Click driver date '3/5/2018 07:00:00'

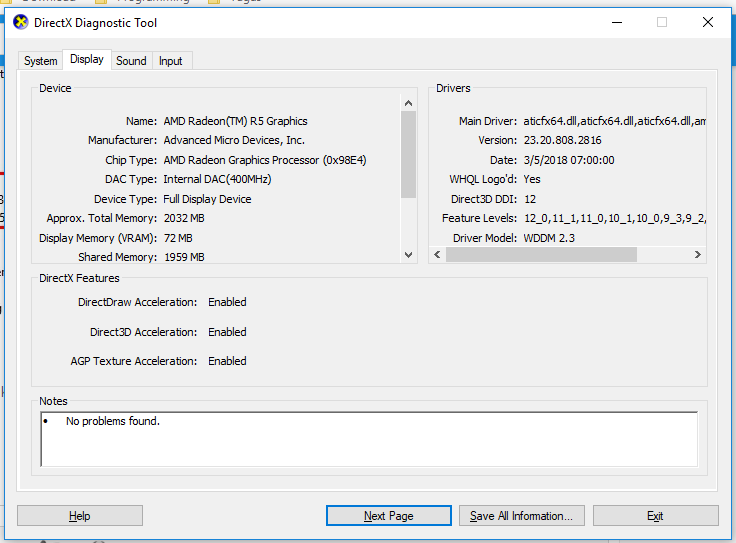coord(569,160)
